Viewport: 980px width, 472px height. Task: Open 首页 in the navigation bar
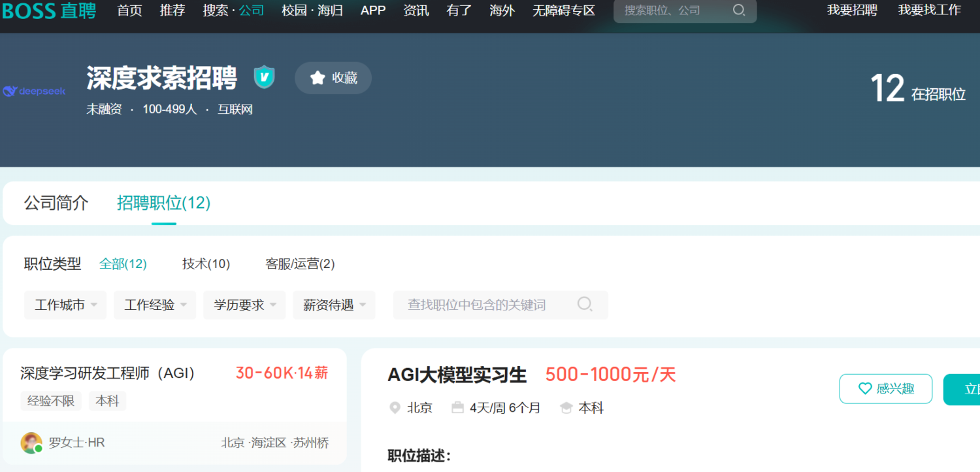pos(130,10)
